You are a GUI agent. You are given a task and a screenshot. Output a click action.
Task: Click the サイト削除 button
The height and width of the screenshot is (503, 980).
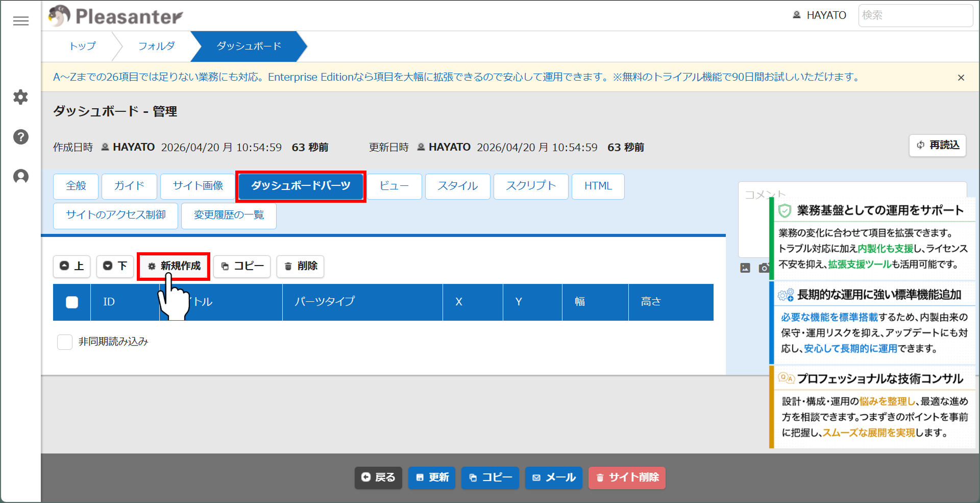(x=627, y=478)
